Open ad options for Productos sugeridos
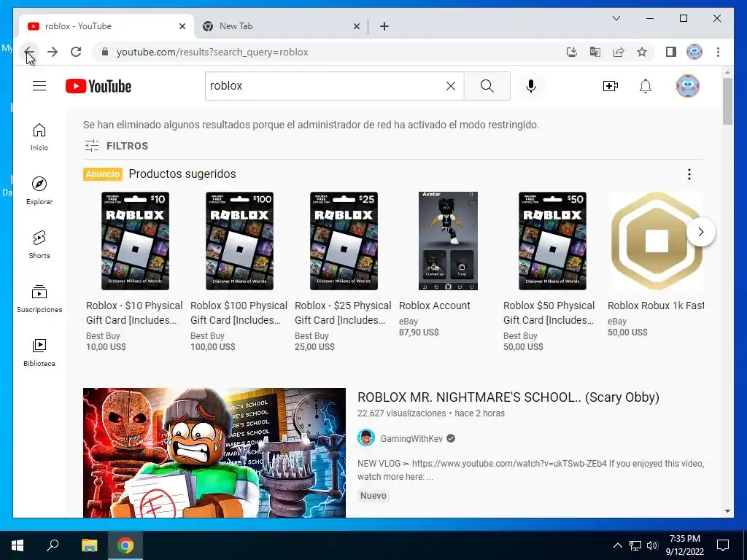The width and height of the screenshot is (747, 560). point(689,174)
